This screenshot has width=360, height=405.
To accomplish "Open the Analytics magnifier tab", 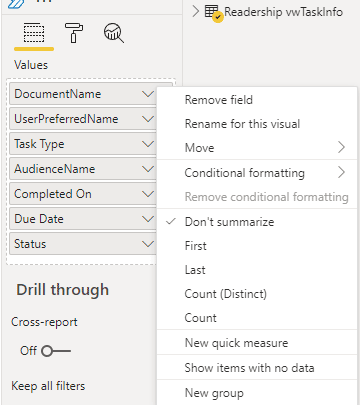I will point(114,33).
